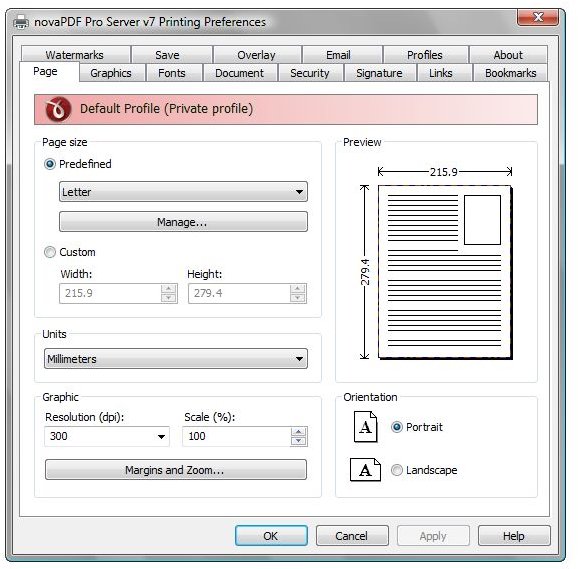This screenshot has height=569, width=578.
Task: Switch to the Security tab
Action: pyautogui.click(x=310, y=73)
